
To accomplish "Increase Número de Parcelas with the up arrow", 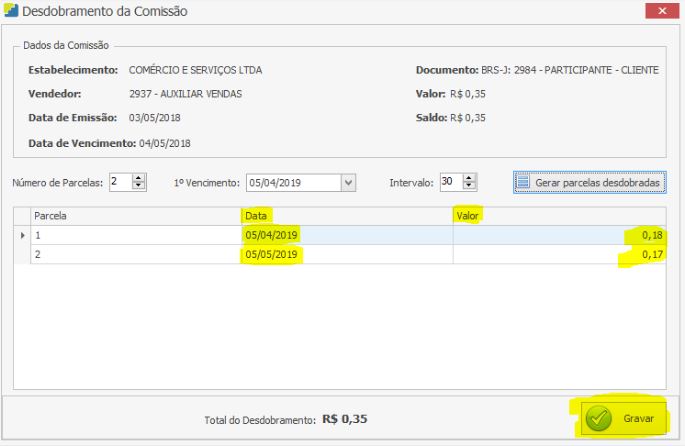I will coord(139,178).
